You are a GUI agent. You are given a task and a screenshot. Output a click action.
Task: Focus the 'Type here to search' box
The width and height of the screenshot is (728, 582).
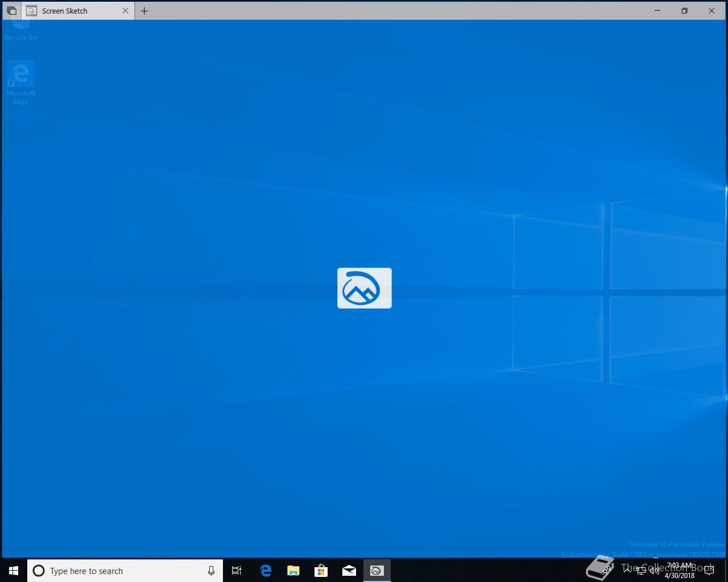tap(125, 571)
